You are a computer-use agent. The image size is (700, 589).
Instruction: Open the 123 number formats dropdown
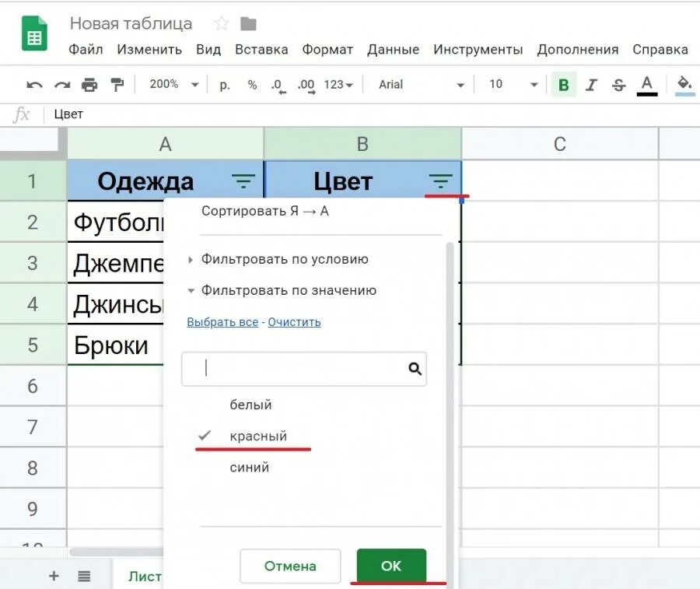pos(338,84)
